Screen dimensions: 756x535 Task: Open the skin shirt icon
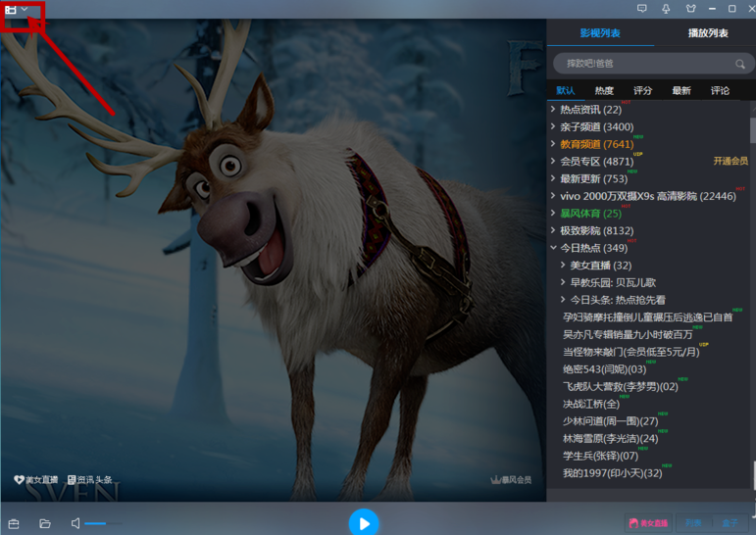pos(690,9)
